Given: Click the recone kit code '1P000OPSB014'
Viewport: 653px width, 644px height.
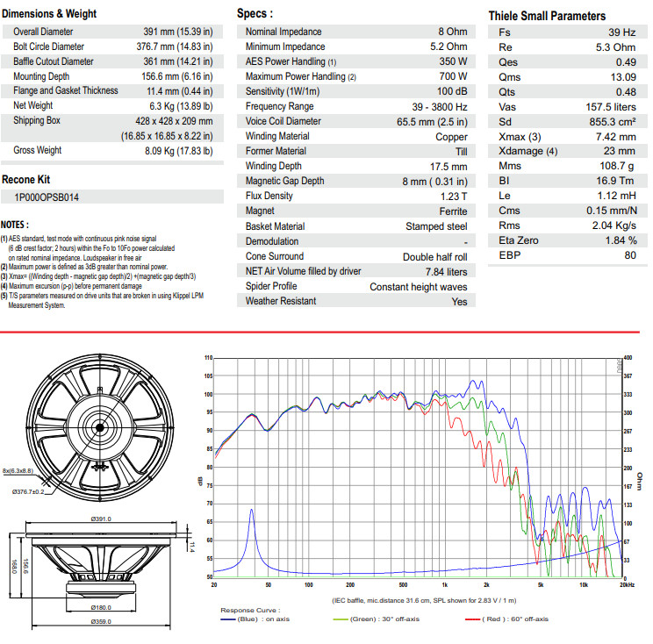Looking at the screenshot, I should coord(47,197).
